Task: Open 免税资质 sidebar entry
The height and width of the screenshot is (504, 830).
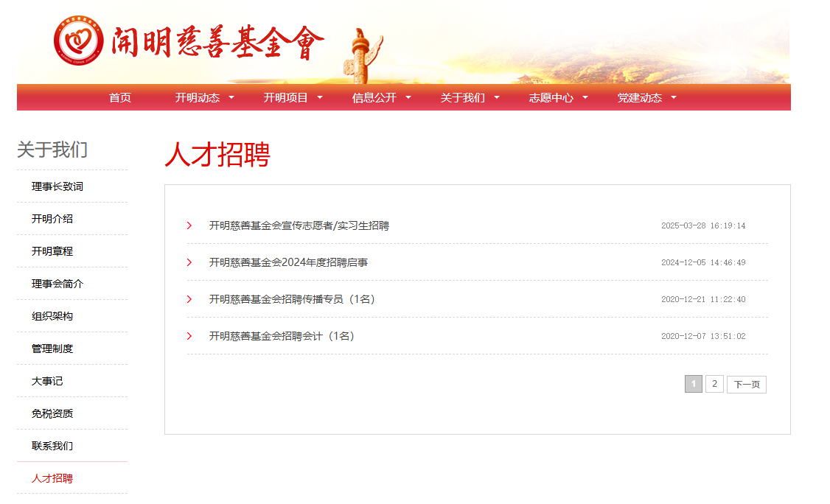Action: 52,413
